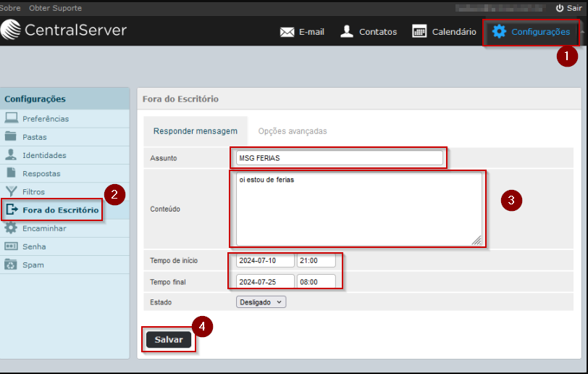Open Pastas folder icon in sidebar
This screenshot has height=374, width=588.
(x=11, y=136)
